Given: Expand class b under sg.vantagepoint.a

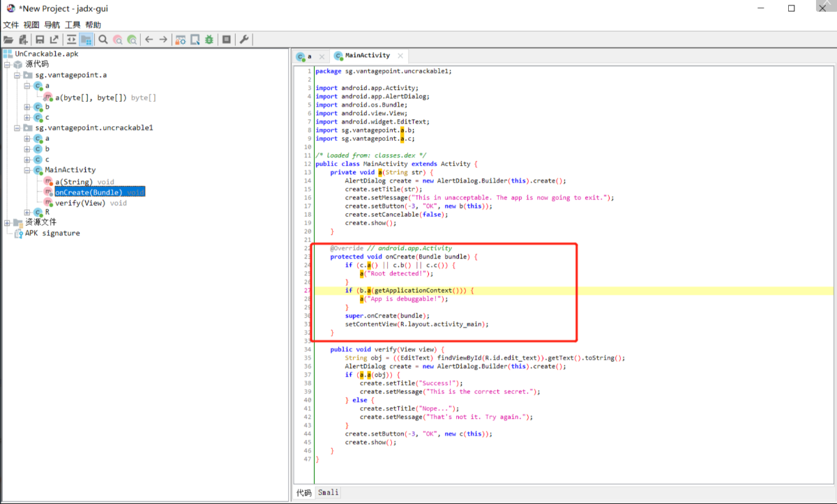Looking at the screenshot, I should point(27,107).
